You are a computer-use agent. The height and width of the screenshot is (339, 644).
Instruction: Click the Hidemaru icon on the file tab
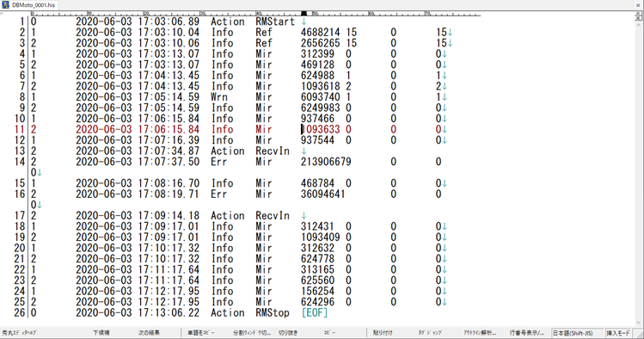pos(6,5)
